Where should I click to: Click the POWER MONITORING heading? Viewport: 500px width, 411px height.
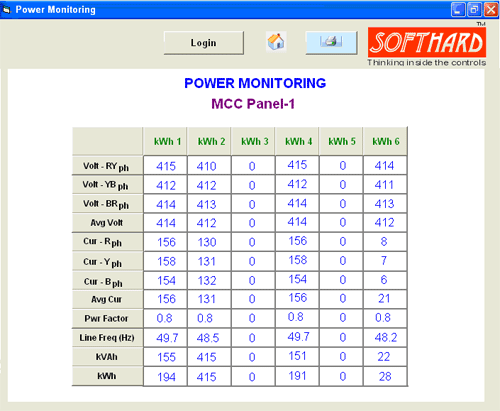[255, 83]
